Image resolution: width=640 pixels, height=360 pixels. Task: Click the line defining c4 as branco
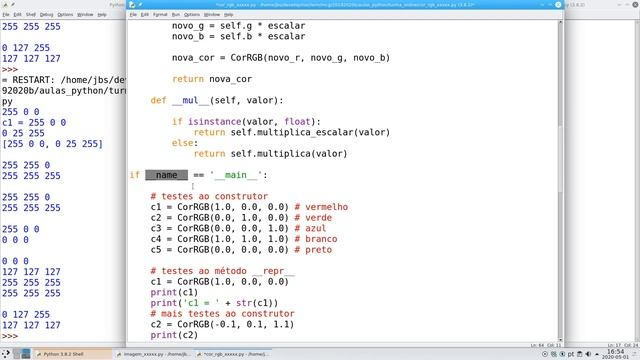click(244, 239)
